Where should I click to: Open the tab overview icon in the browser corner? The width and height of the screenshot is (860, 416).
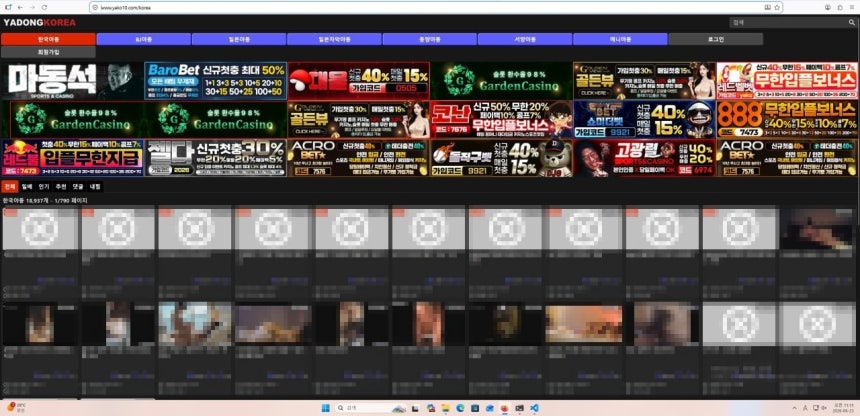pyautogui.click(x=8, y=8)
